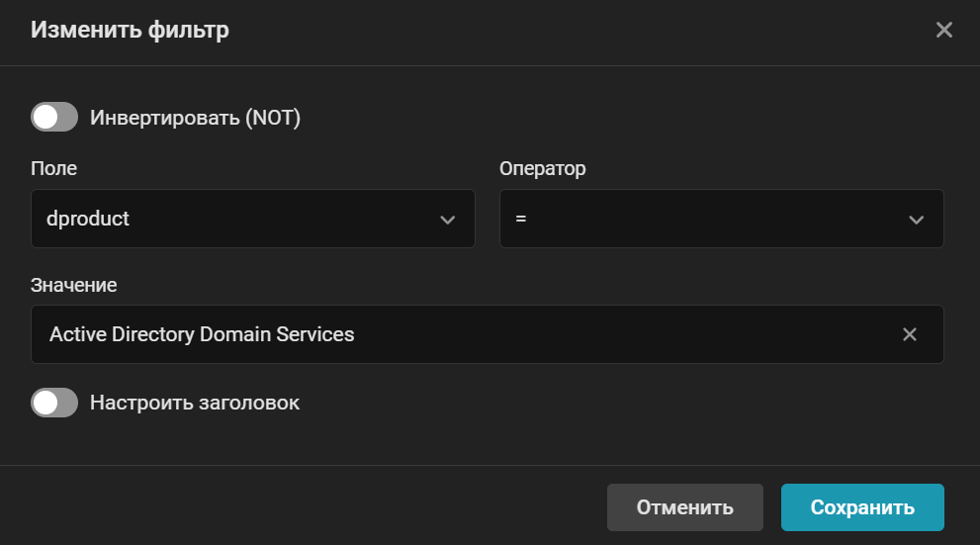This screenshot has width=980, height=545.
Task: Open the Оператор dropdown showing equals sign
Action: coord(721,219)
